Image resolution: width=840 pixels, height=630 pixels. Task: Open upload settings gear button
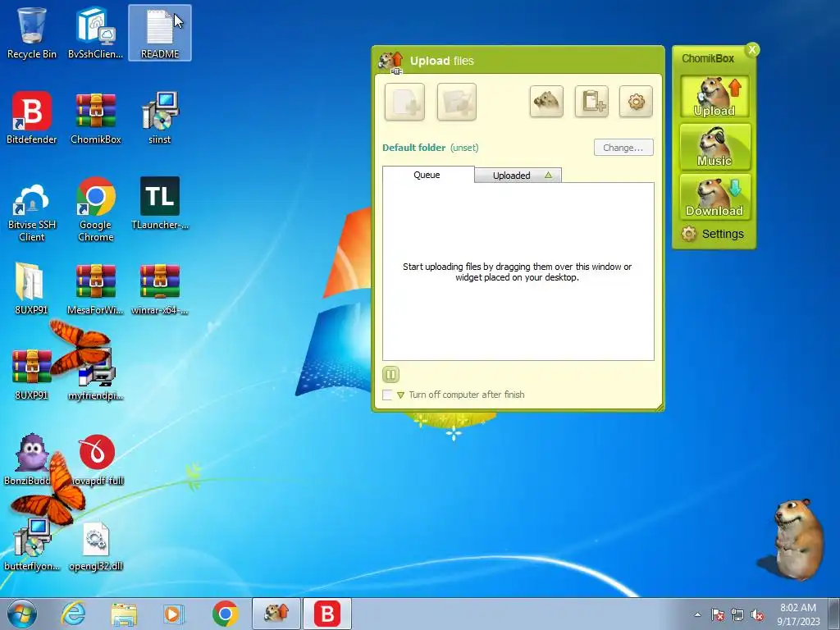tap(636, 101)
